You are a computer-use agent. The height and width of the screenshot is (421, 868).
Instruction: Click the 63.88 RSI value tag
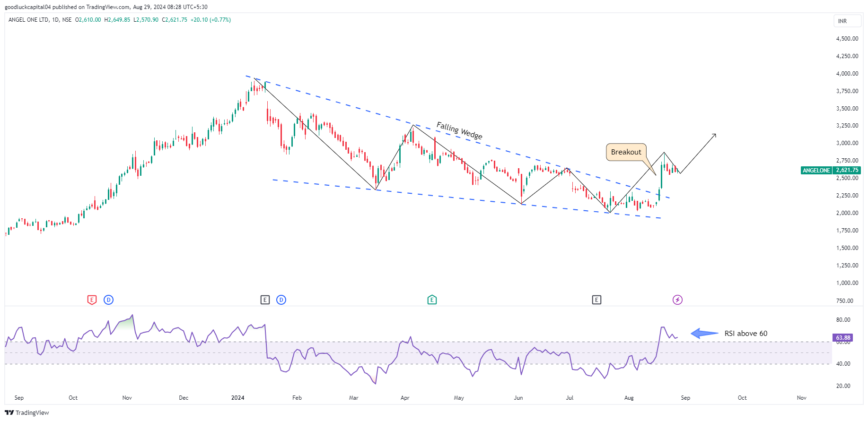click(843, 337)
